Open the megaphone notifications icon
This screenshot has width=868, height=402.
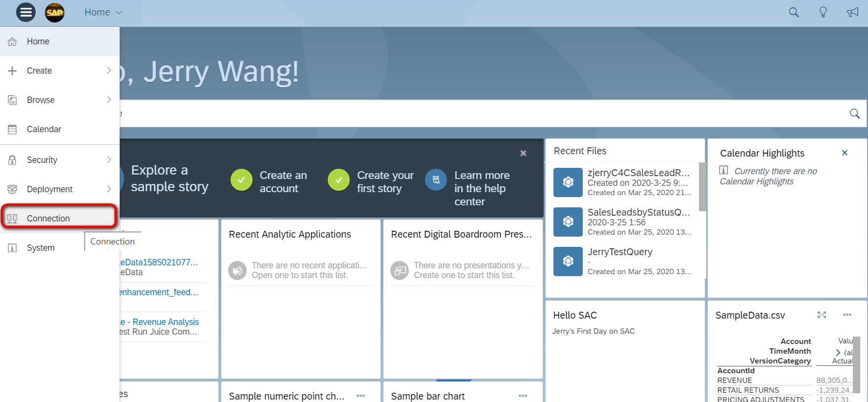[x=852, y=12]
